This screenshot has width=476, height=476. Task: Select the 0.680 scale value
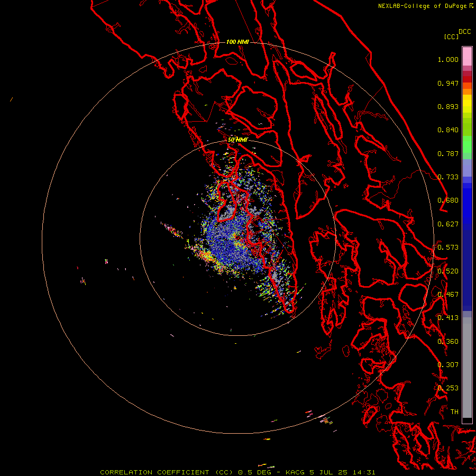coord(448,200)
